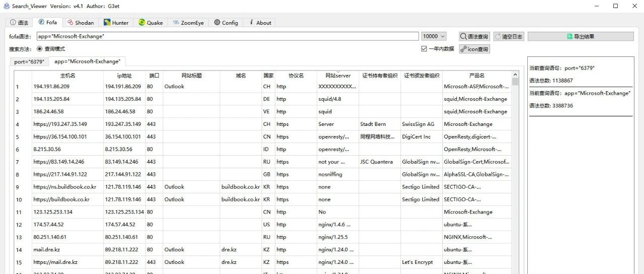
Task: Click the Config gear icon
Action: [217, 23]
